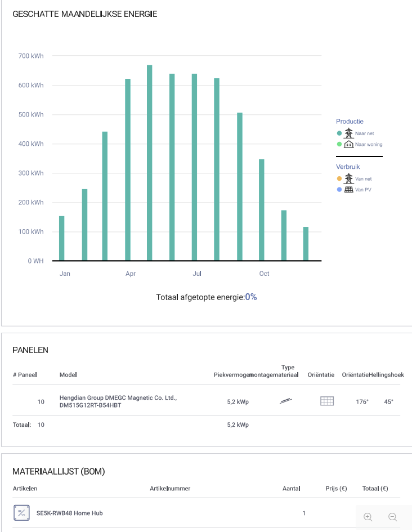Click the solar panel icon beside Van PV
This screenshot has height=532, width=412.
(x=348, y=190)
